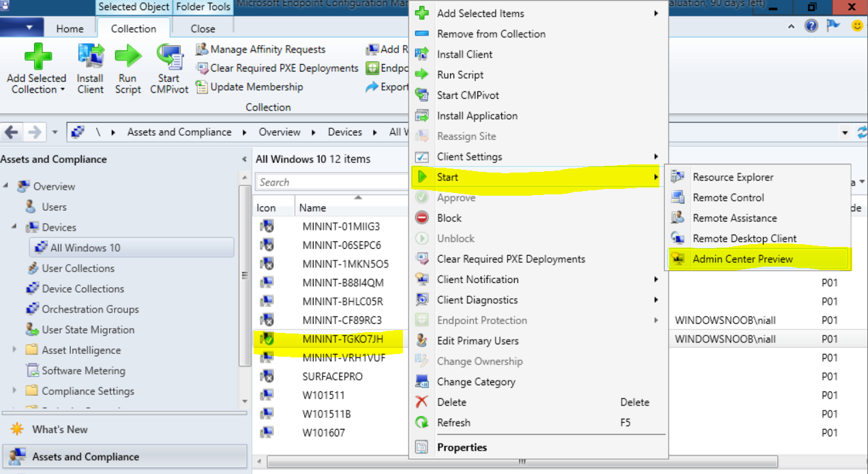Choose Run Script from context menu
Screen dimensions: 868x474
(537, 74)
